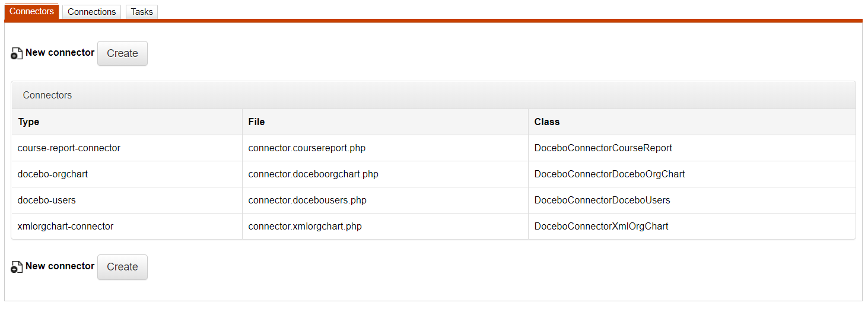
Task: Click the bottom New connector document icon
Action: [17, 267]
